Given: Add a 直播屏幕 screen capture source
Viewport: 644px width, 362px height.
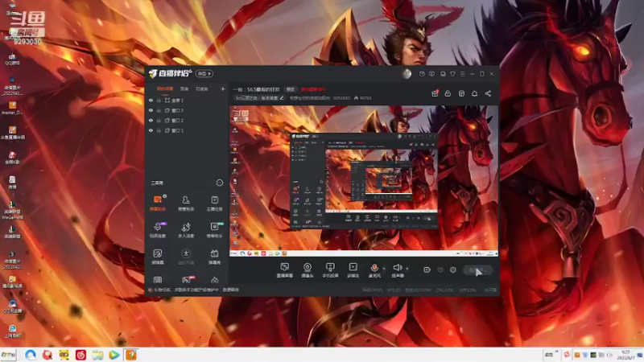Looking at the screenshot, I should coord(285,270).
